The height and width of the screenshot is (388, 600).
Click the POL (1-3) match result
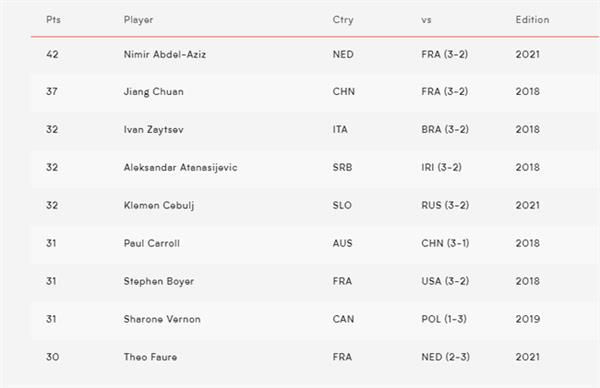[444, 319]
